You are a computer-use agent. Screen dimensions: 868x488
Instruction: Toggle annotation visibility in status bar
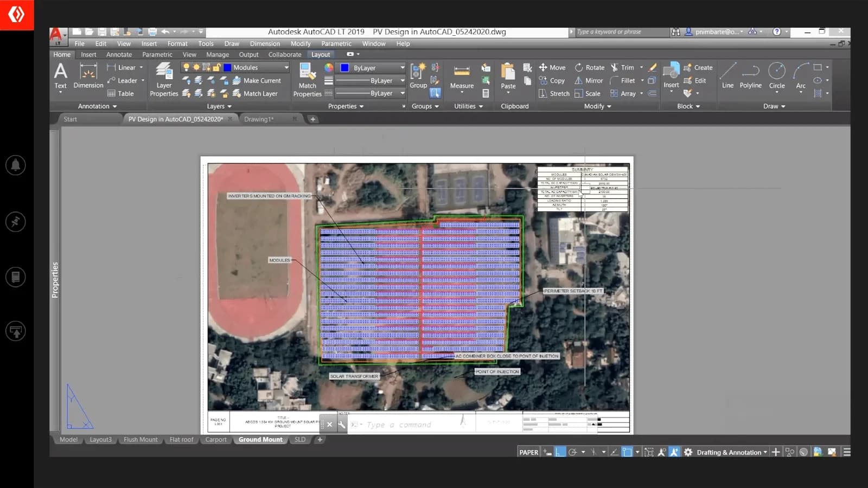[x=661, y=452]
